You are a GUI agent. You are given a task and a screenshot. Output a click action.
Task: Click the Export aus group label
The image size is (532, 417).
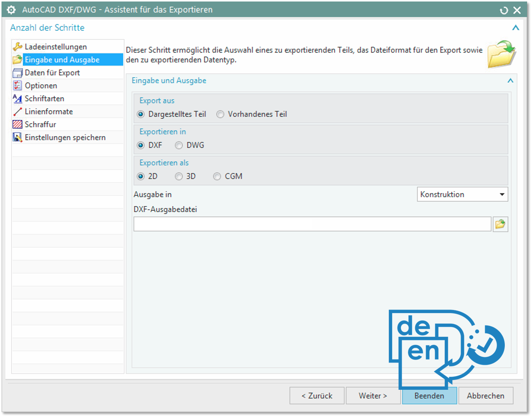pyautogui.click(x=157, y=101)
